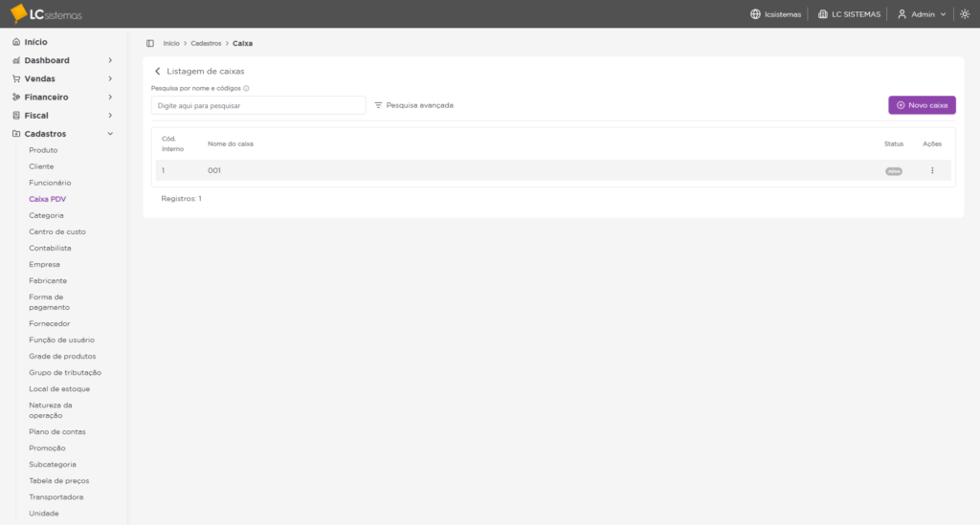
Task: Open the Admin user dropdown
Action: coord(922,14)
